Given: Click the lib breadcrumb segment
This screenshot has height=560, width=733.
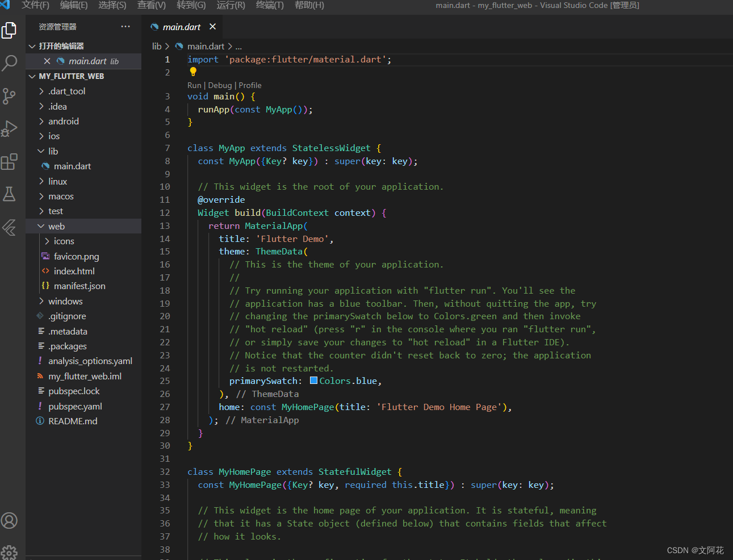Looking at the screenshot, I should coord(157,47).
